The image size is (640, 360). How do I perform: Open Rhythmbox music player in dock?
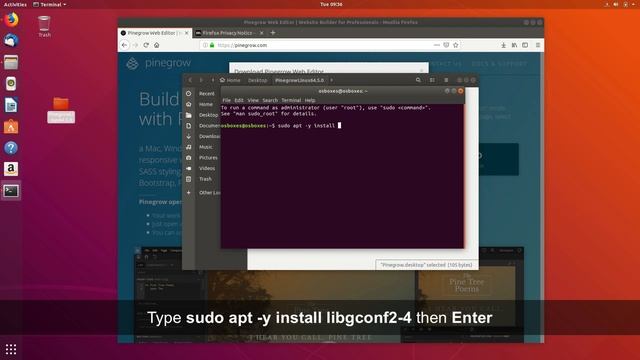(11, 84)
